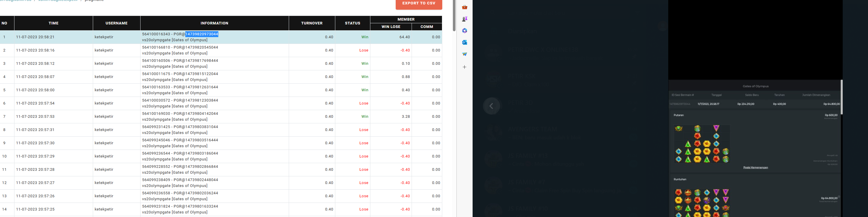Click time 11-07-2023 20:58:21
Screen dimensions: 868x217
click(x=35, y=37)
